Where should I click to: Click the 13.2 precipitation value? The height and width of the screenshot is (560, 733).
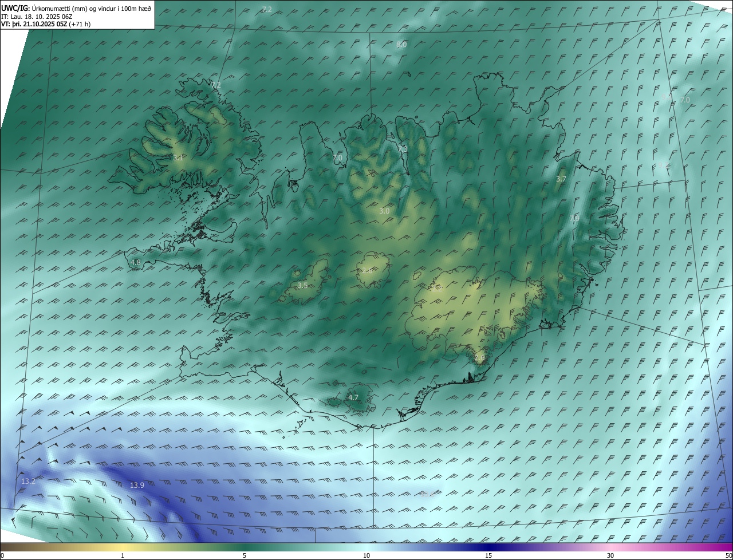click(28, 482)
